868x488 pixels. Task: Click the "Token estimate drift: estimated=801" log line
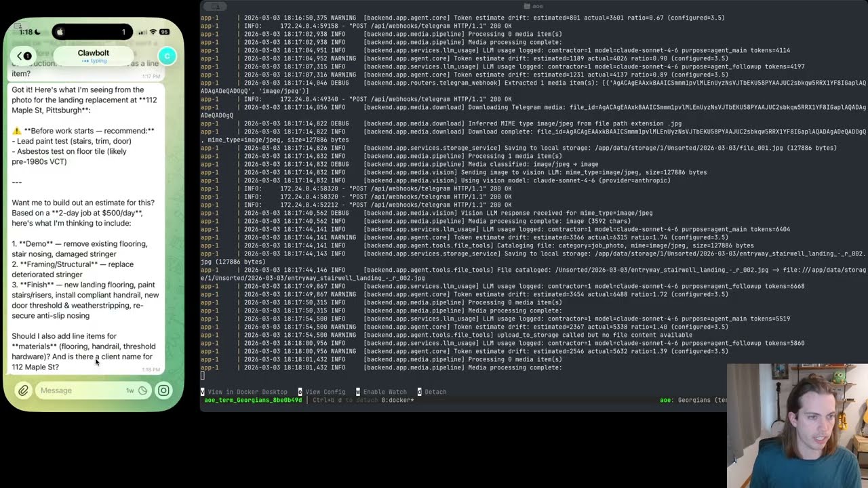pos(462,18)
